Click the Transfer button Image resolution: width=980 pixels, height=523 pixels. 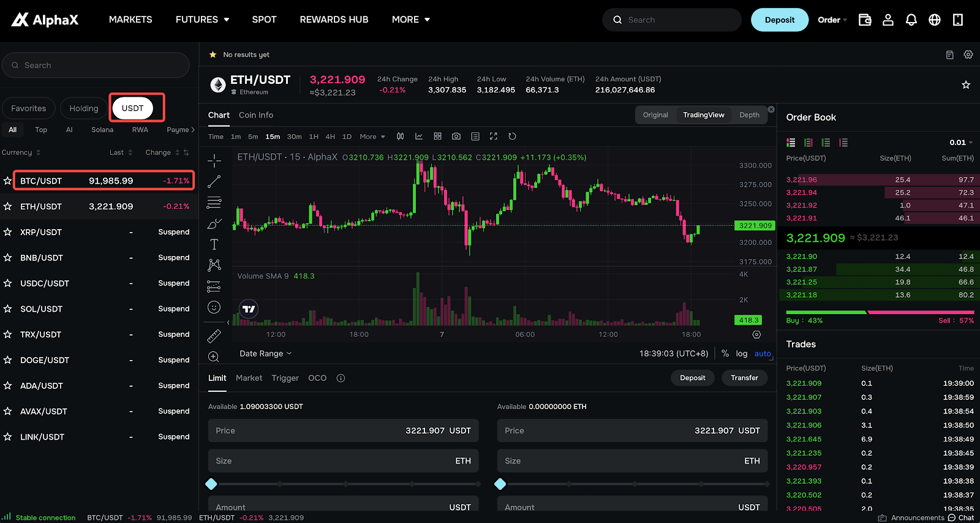pyautogui.click(x=744, y=378)
